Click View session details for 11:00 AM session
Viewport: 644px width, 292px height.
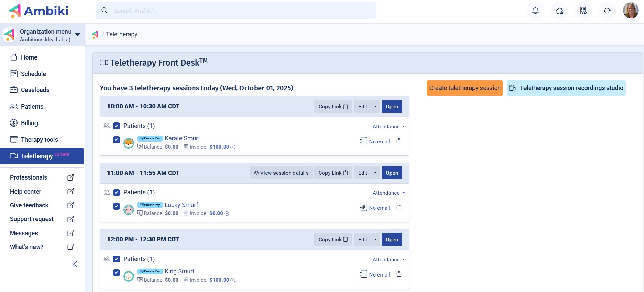point(281,173)
